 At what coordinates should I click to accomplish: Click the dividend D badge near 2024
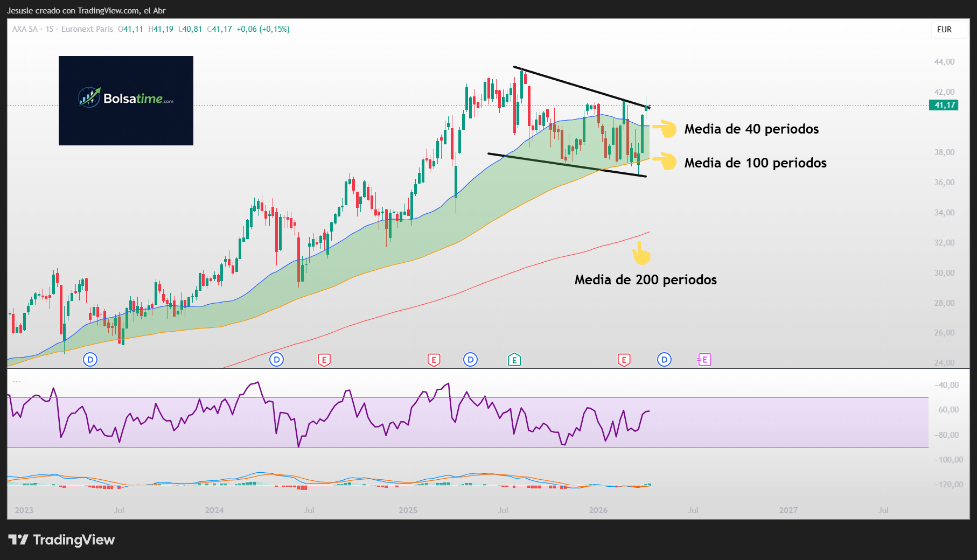(277, 360)
